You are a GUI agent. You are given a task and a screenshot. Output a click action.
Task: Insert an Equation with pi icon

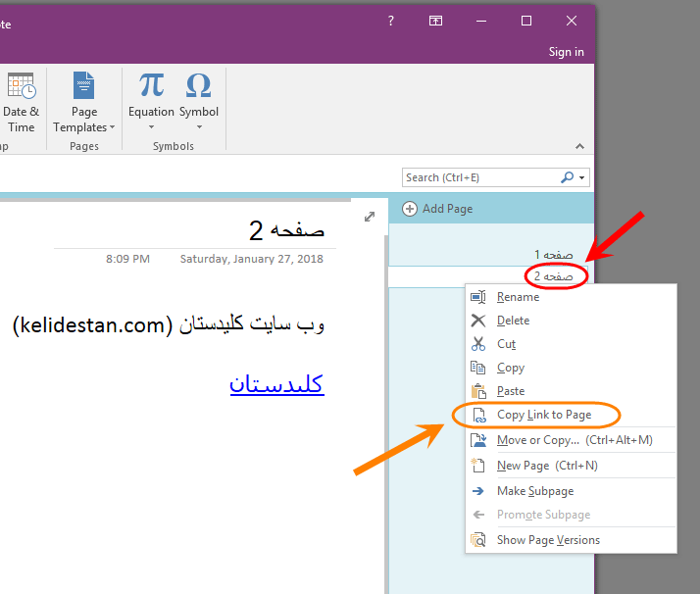tap(151, 85)
